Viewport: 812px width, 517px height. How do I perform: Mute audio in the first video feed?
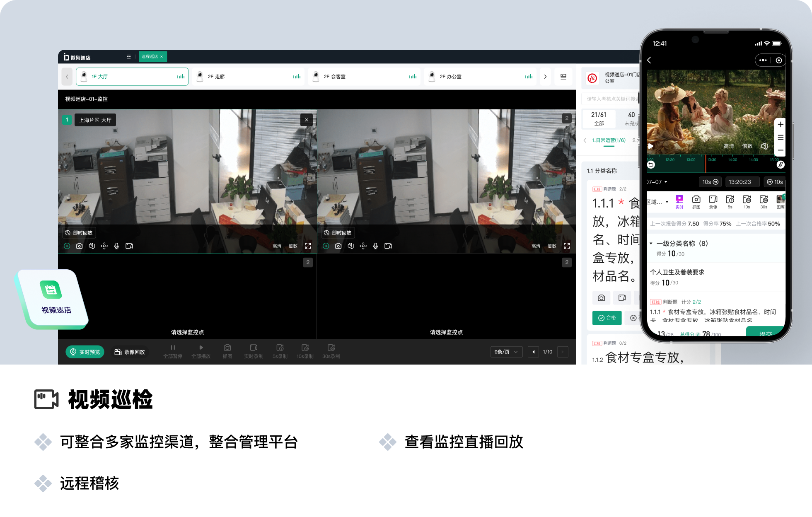(x=92, y=246)
